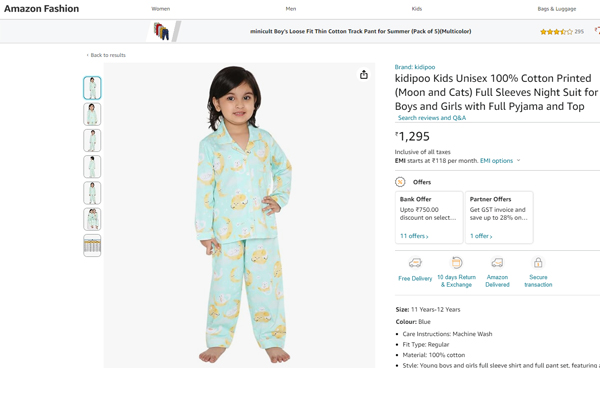
Task: Click the Free Delivery truck icon
Action: [415, 263]
